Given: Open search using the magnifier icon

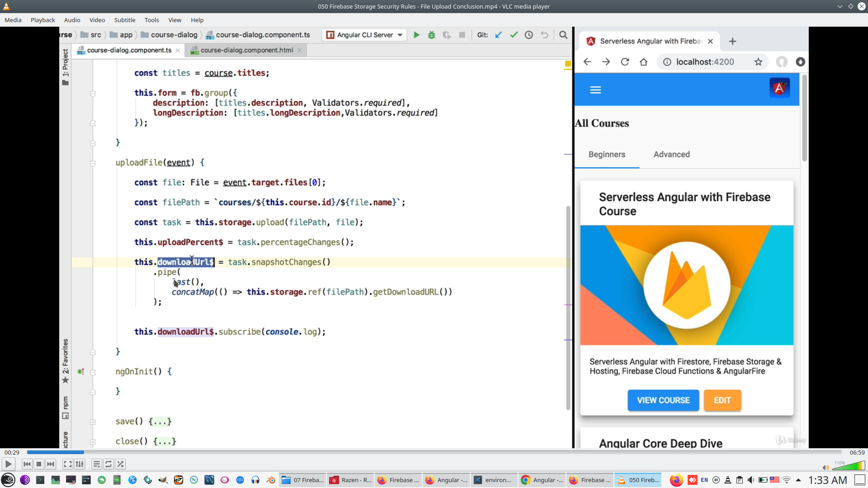Looking at the screenshot, I should [x=563, y=35].
